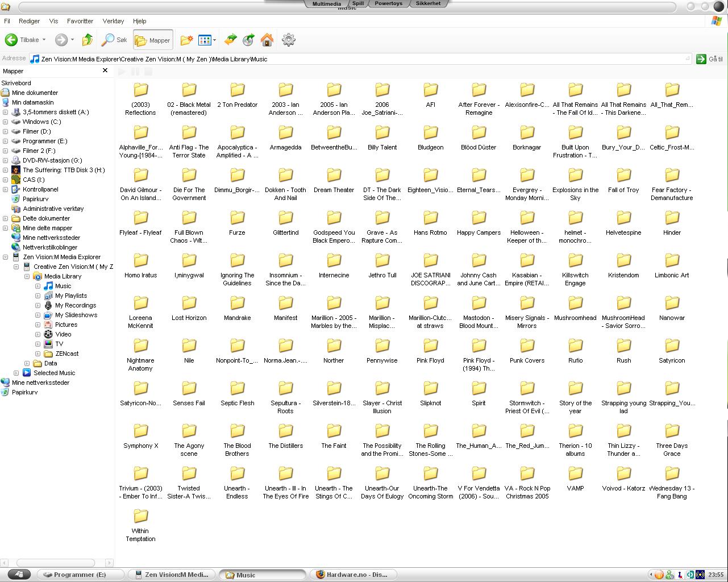Expand the Windows (C:) drive node
Viewport: 728px width, 582px height.
pos(5,122)
